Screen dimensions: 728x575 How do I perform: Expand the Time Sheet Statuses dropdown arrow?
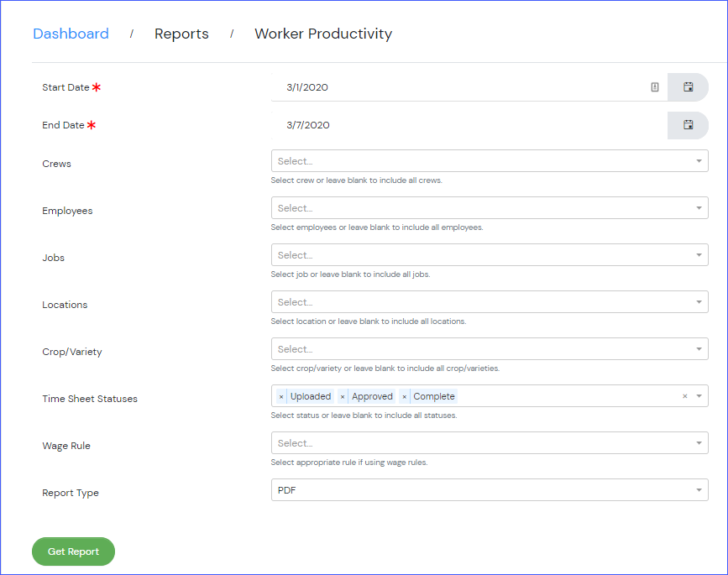(x=699, y=396)
